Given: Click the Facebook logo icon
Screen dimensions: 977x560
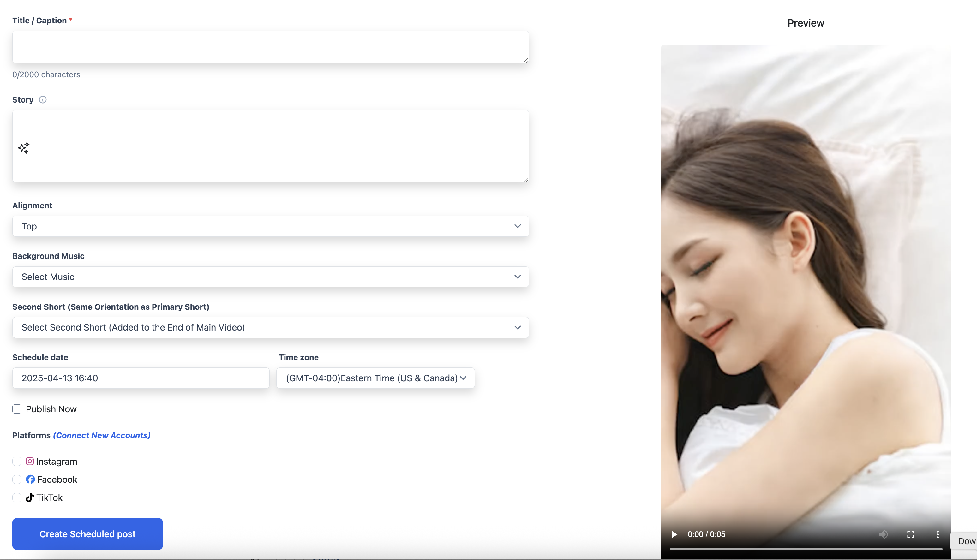Looking at the screenshot, I should pyautogui.click(x=30, y=479).
